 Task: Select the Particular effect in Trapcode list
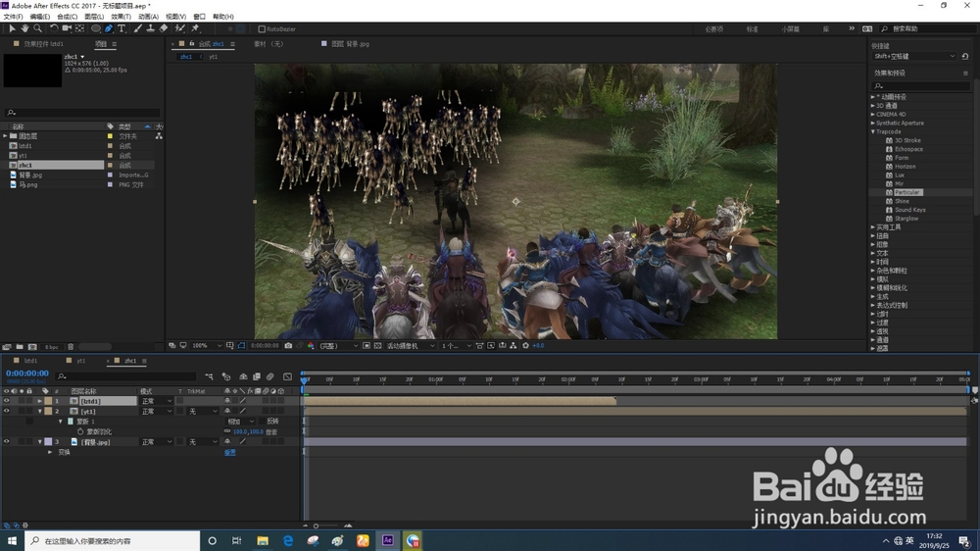[x=906, y=192]
